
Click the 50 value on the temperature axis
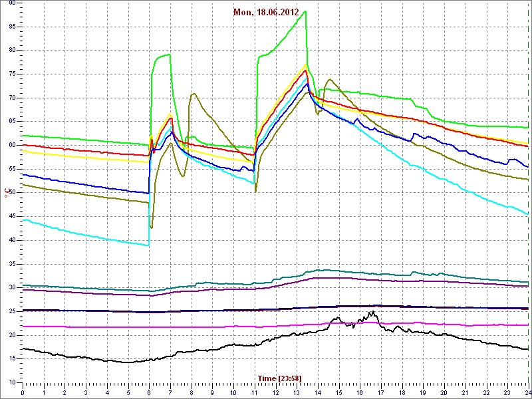13,193
